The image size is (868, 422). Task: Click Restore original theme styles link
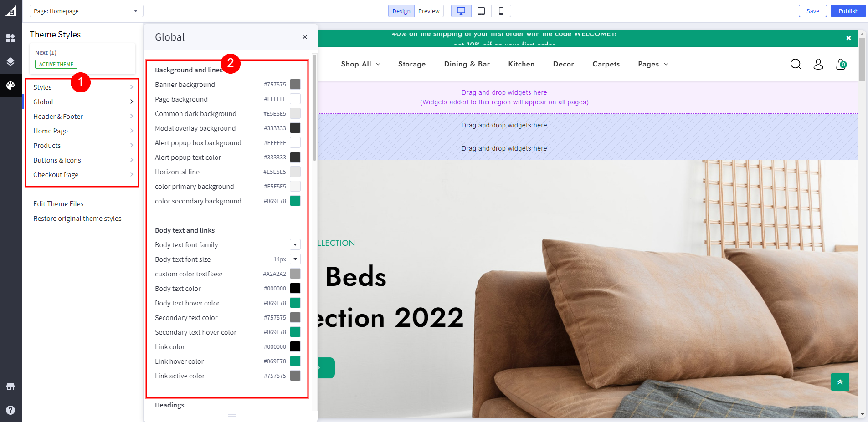pos(77,219)
